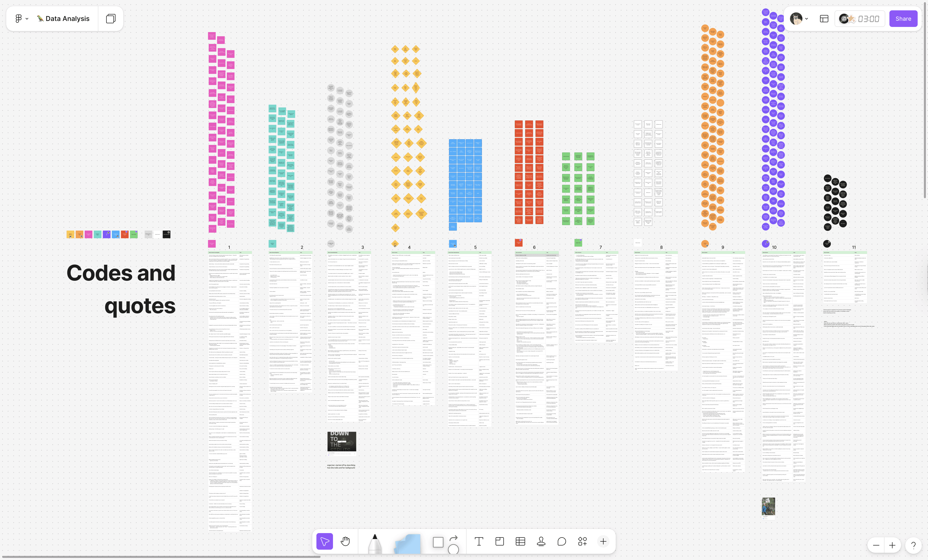Select the square shape tool
This screenshot has height=560, width=928.
[x=438, y=542]
